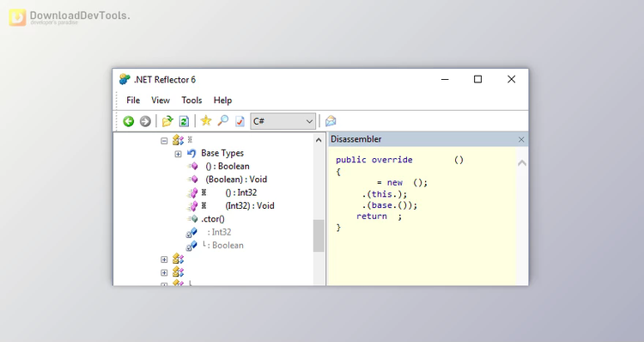Click the tree panel scroll-up arrow
Viewport: 644px width, 342px height.
[x=319, y=140]
